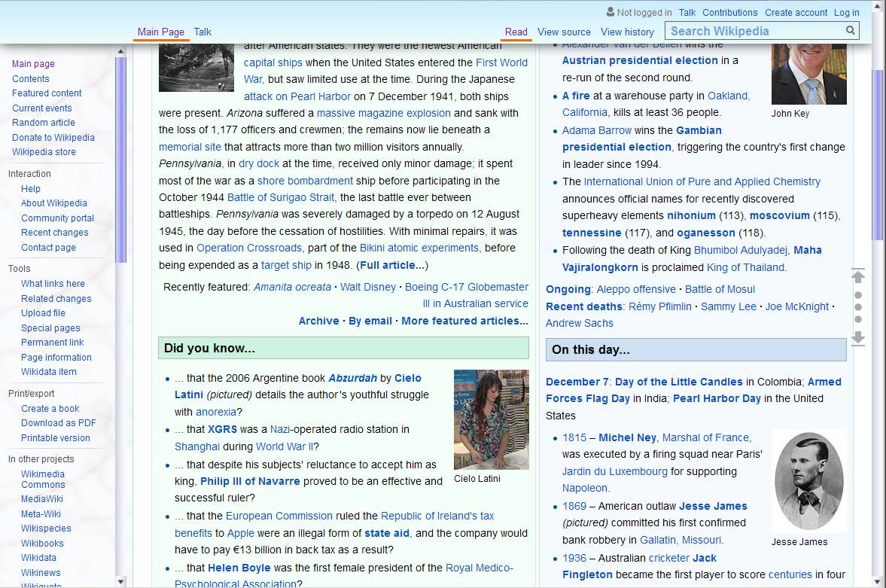Screen dimensions: 886x588
Task: Open the Pearl Harbor Day link
Action: point(717,398)
